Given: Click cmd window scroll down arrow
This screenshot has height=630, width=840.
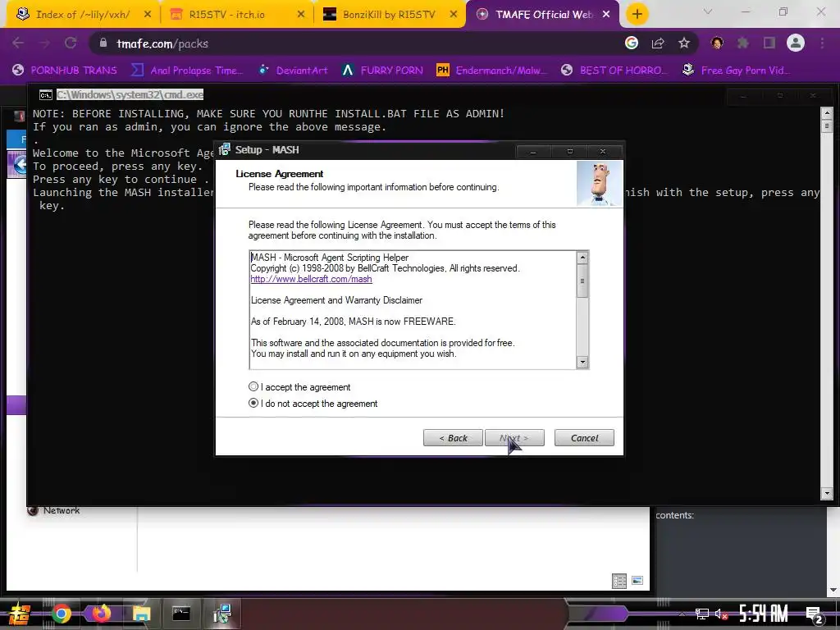Looking at the screenshot, I should click(827, 493).
